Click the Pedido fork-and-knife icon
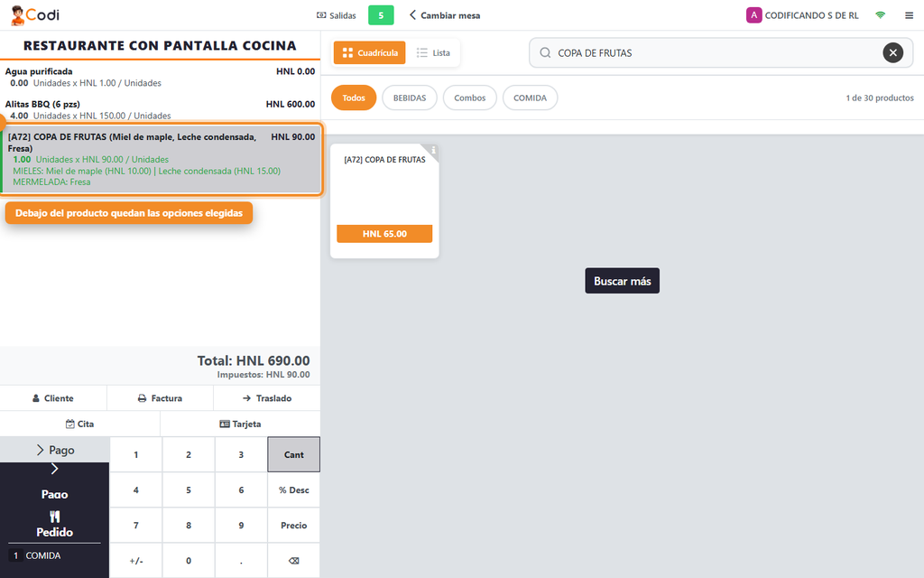924x578 pixels. (x=54, y=517)
